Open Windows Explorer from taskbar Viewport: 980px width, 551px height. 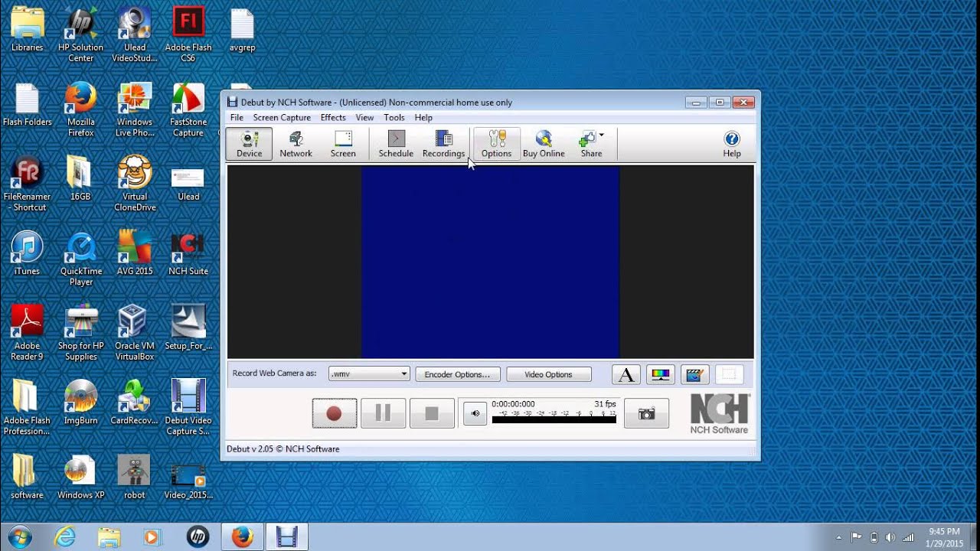[109, 537]
